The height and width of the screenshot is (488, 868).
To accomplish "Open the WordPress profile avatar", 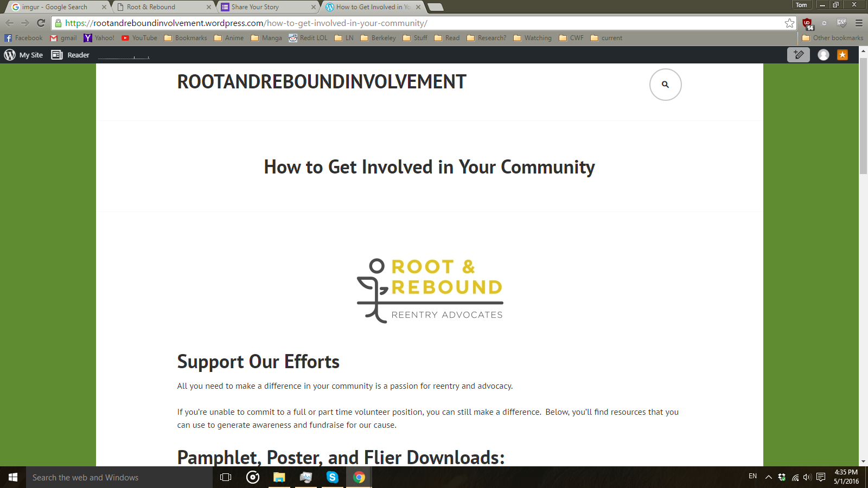I will click(824, 55).
